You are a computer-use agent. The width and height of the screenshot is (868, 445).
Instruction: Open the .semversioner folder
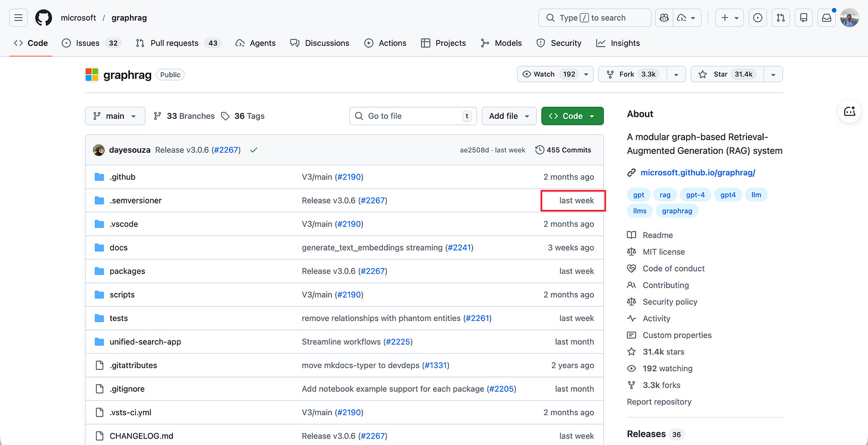[x=135, y=200]
